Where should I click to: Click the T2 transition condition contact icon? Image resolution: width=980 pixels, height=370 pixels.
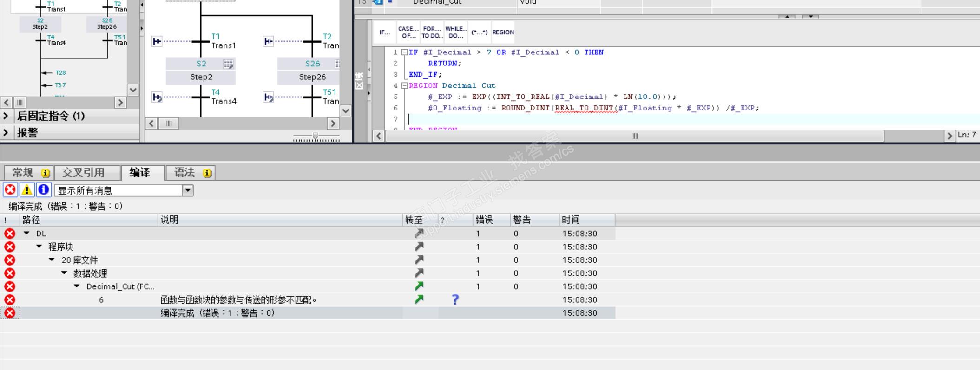click(269, 41)
